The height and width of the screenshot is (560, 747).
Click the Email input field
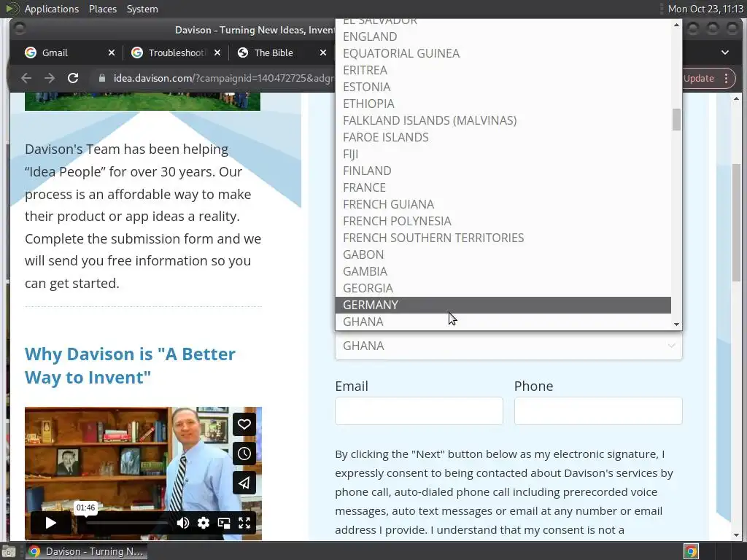pos(419,411)
